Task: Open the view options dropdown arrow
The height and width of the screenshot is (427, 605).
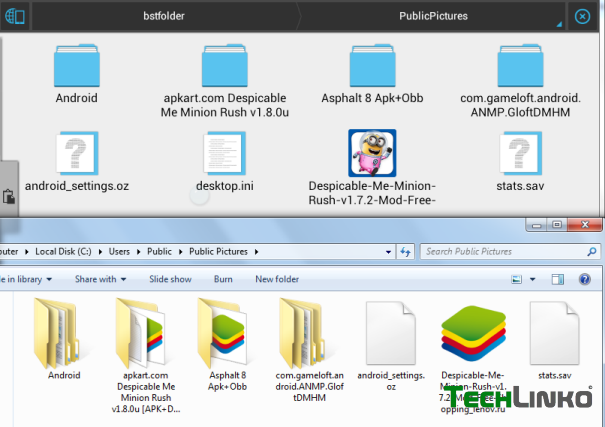Action: click(x=532, y=279)
